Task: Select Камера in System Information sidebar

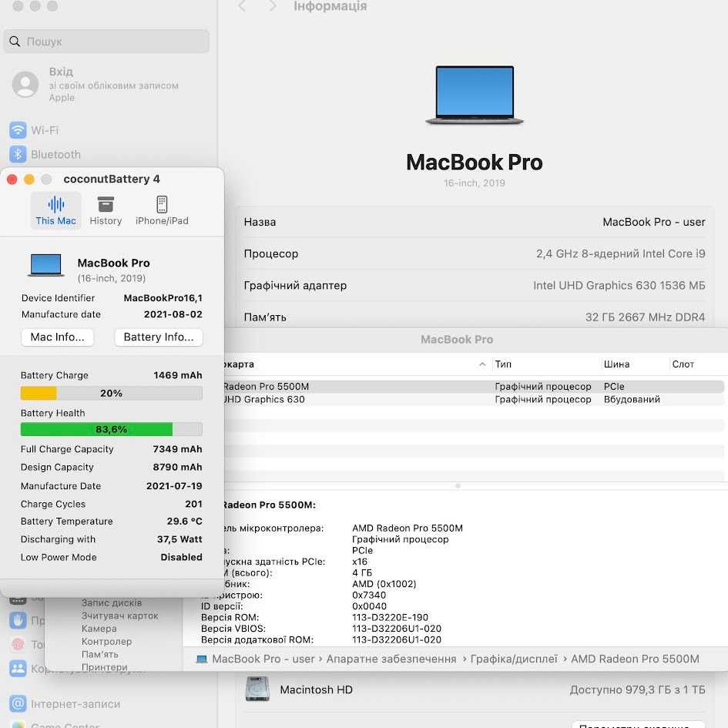Action: tap(99, 629)
